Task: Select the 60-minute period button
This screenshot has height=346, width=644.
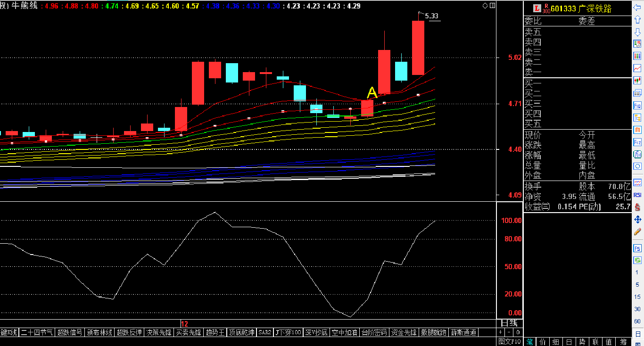Action: click(x=637, y=321)
